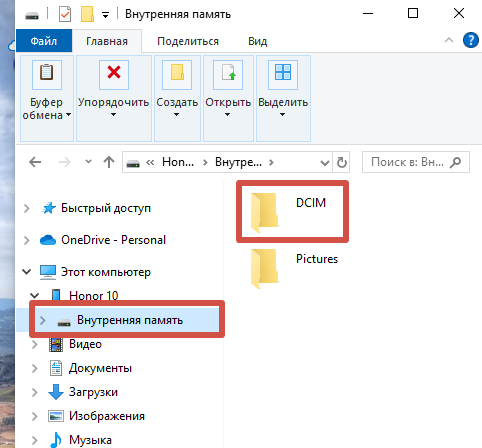
Task: Open quick access toolbar customize arrow
Action: point(105,15)
